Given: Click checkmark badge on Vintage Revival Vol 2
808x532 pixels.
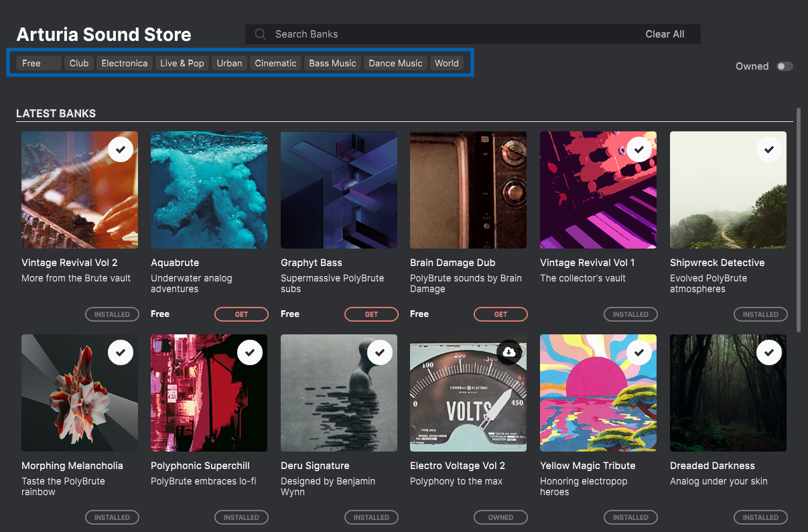Looking at the screenshot, I should point(121,149).
